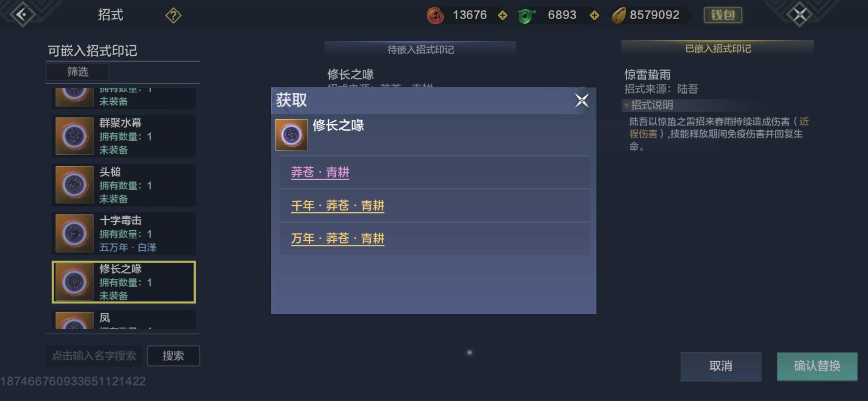
Task: Focus the name search input field
Action: click(x=94, y=356)
